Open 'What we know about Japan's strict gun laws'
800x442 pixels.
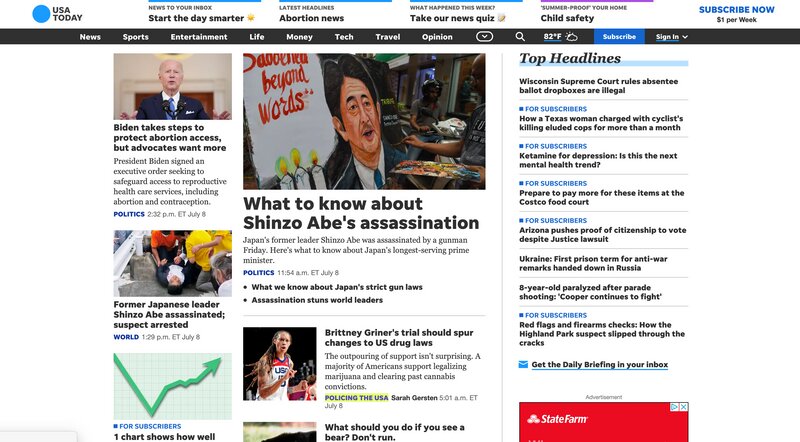click(337, 287)
